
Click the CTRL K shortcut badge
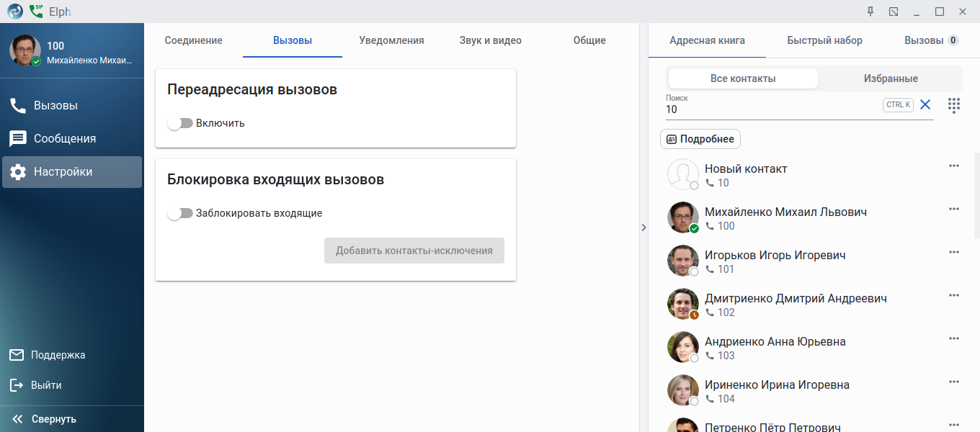[898, 105]
